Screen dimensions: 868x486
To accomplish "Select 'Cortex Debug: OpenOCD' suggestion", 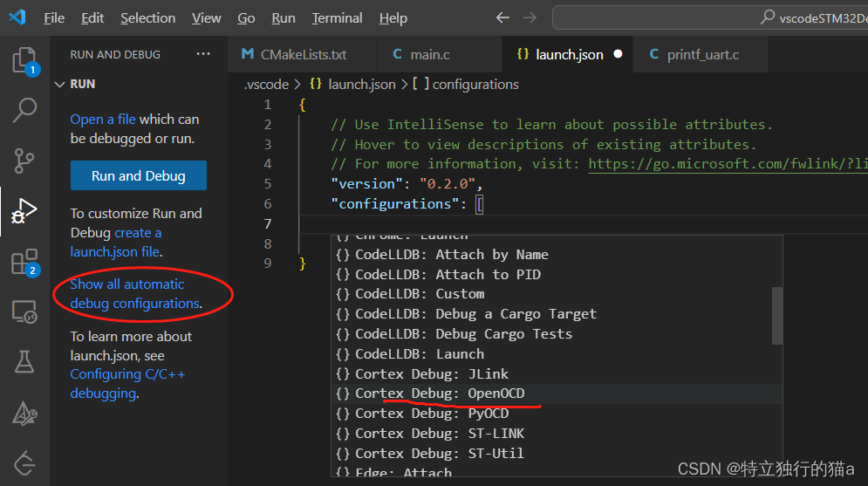I will click(x=557, y=394).
